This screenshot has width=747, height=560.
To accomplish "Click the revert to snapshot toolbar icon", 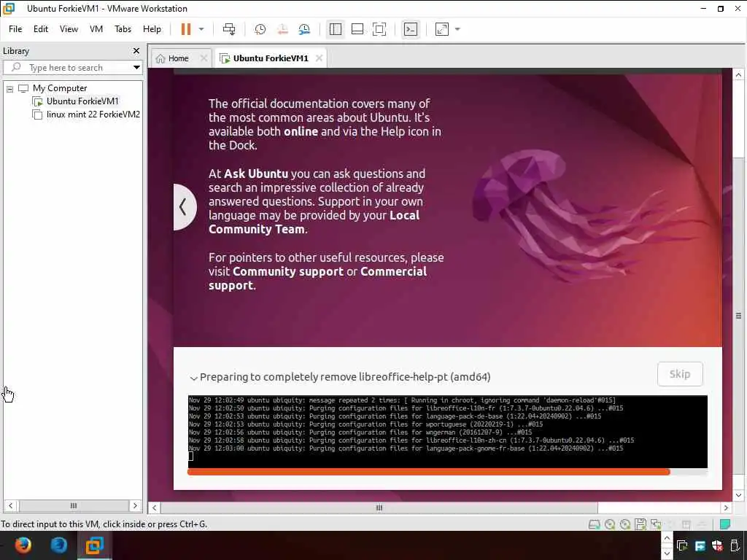I will click(282, 29).
